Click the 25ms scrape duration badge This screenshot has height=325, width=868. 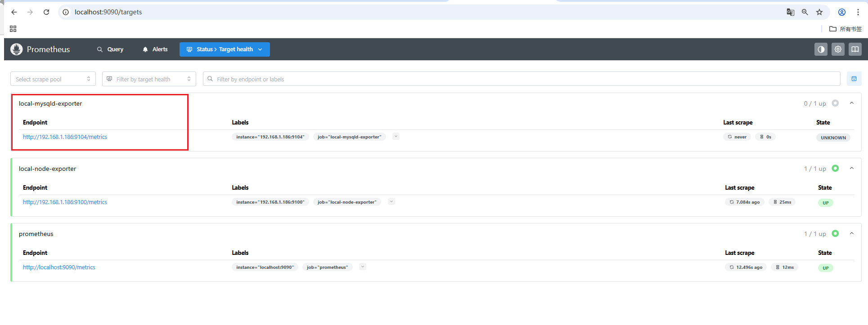pyautogui.click(x=782, y=202)
